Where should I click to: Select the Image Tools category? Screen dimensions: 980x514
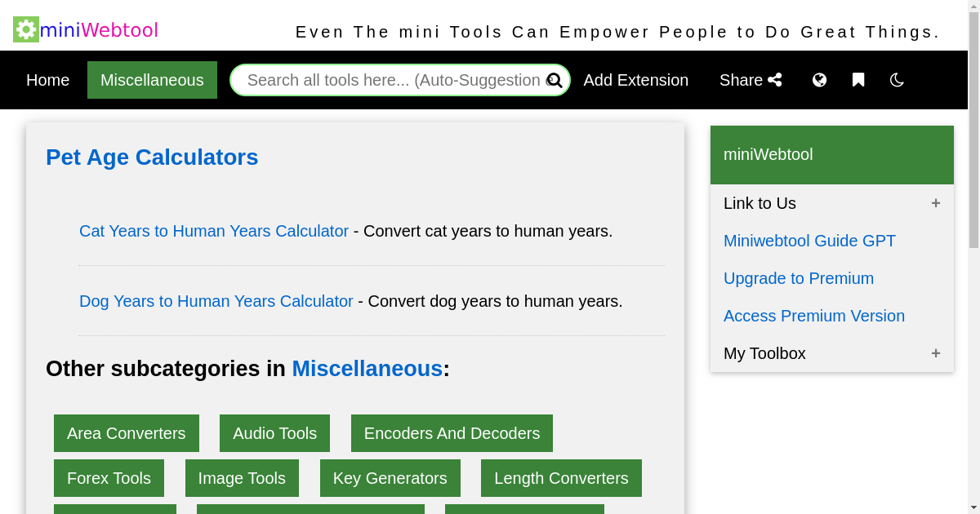click(242, 478)
